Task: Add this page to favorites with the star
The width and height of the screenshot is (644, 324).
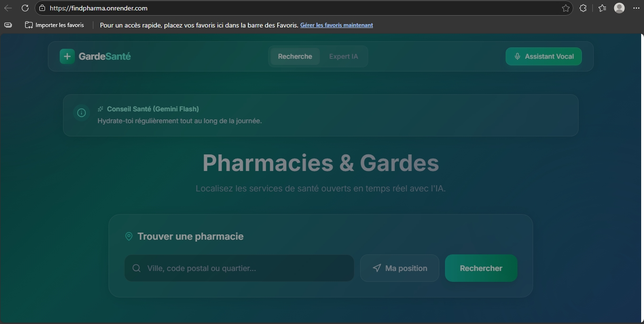Action: click(x=565, y=8)
